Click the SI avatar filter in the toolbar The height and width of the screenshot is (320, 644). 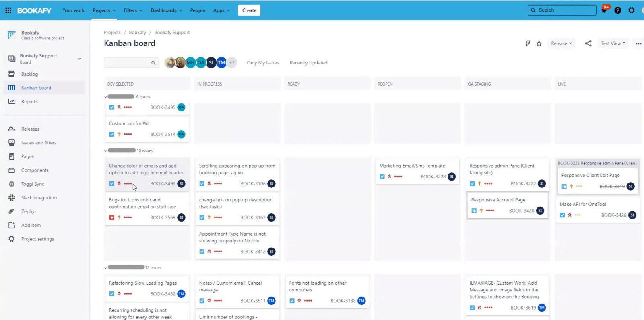pos(211,63)
